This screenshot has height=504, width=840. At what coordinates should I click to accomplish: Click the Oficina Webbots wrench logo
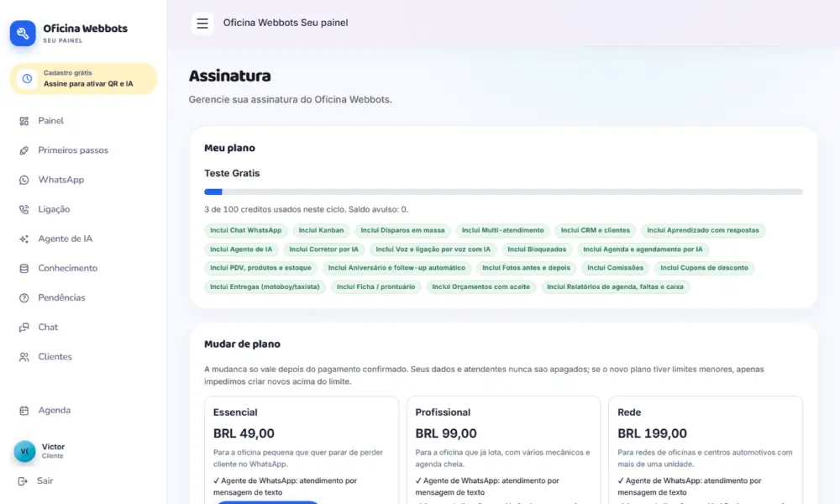pyautogui.click(x=23, y=34)
